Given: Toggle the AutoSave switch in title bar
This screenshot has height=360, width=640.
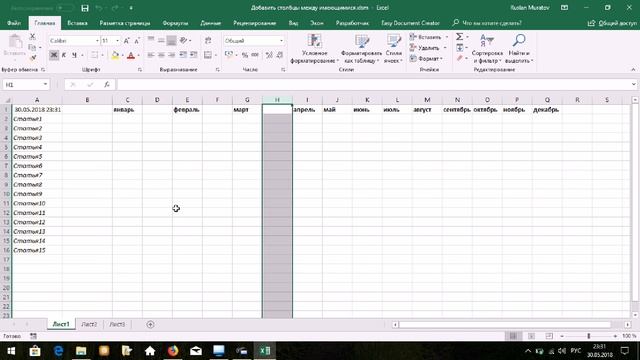Looking at the screenshot, I should (x=64, y=8).
